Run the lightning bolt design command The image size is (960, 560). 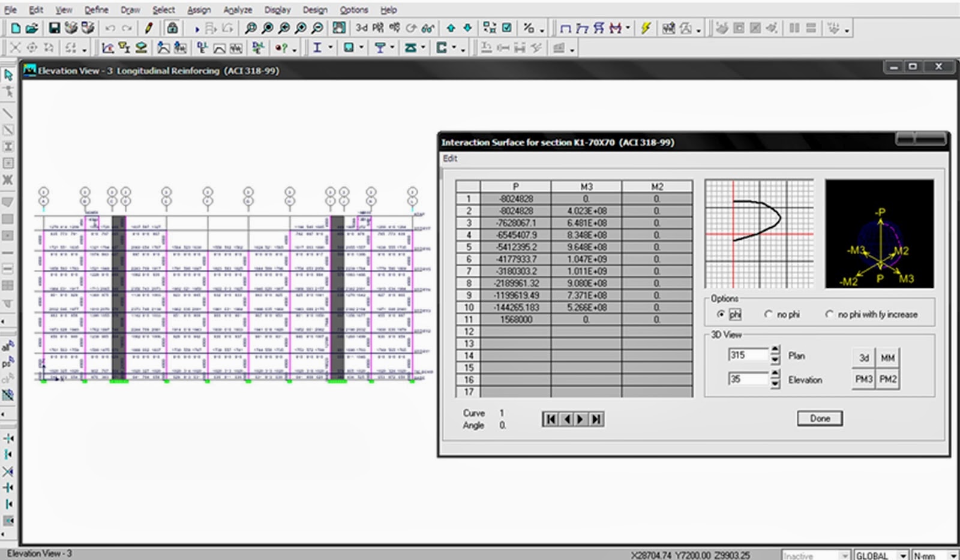(x=646, y=28)
